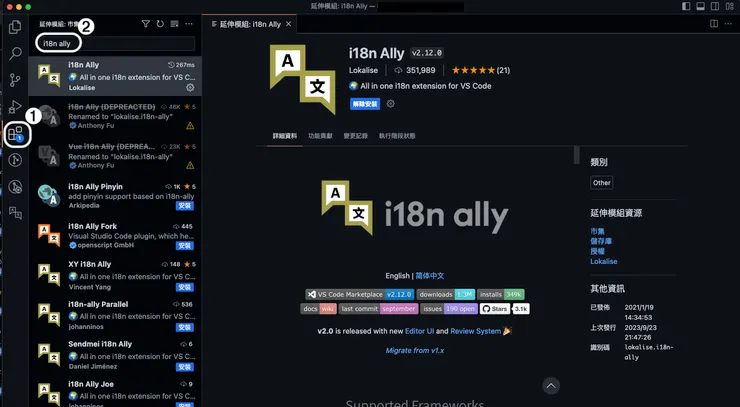Toggle bottom panel layout icon in title bar
The image size is (740, 407).
[700, 7]
